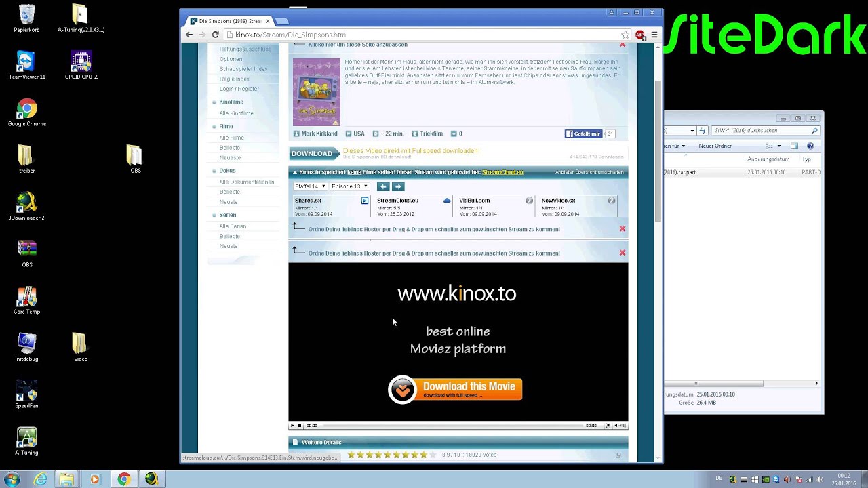This screenshot has width=868, height=488.
Task: Open Adblock extension icon
Action: [639, 35]
